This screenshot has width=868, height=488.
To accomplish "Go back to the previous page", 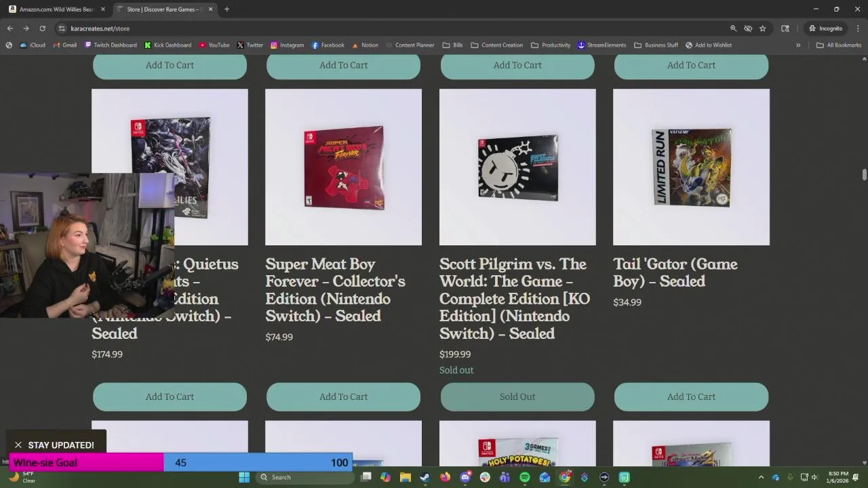I will pyautogui.click(x=9, y=28).
